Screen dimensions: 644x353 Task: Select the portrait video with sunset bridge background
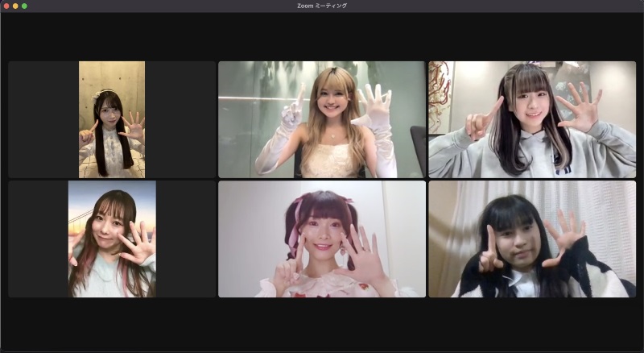point(112,239)
